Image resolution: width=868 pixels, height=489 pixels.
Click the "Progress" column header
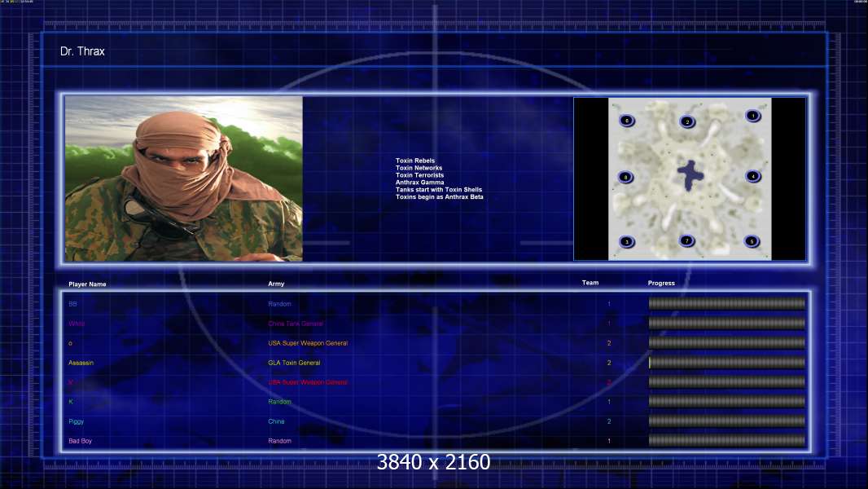click(x=661, y=283)
